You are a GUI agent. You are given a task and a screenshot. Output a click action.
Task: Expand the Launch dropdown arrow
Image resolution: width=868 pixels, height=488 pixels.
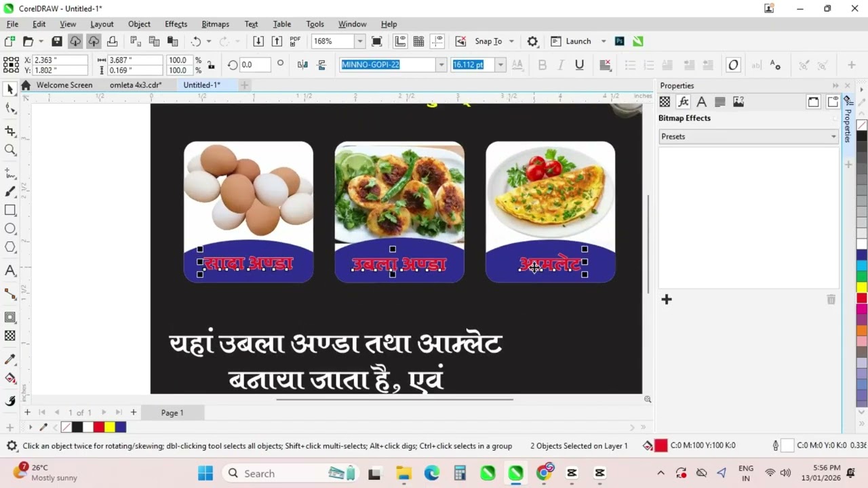point(604,41)
